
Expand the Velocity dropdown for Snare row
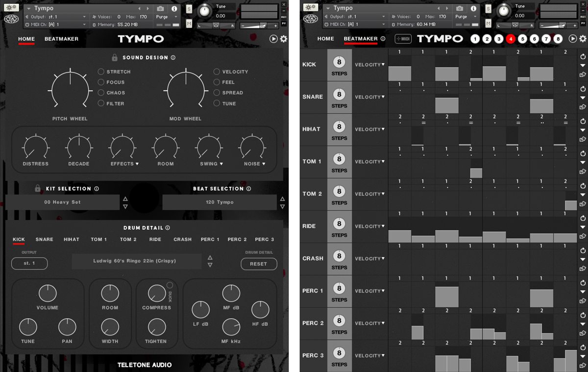(369, 97)
